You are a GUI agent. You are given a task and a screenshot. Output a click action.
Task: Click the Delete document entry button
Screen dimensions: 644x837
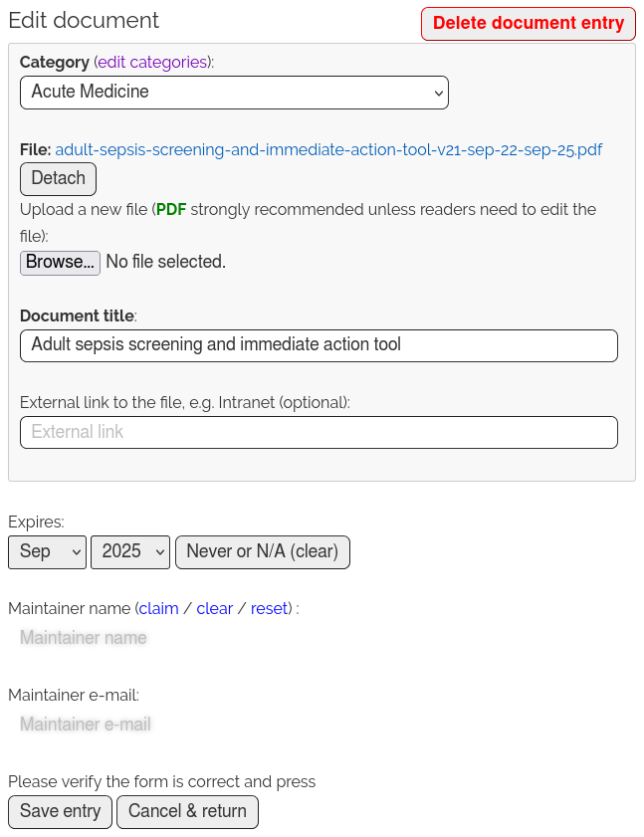click(x=528, y=24)
